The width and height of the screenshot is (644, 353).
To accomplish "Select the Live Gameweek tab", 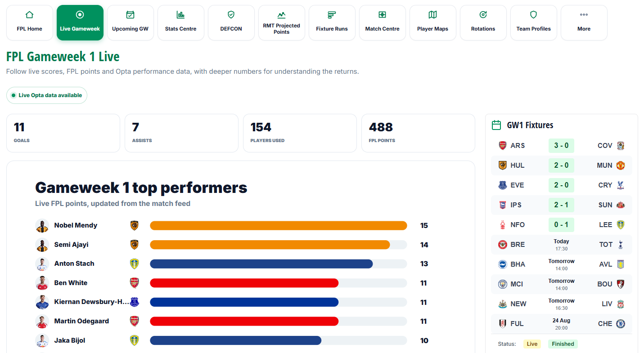I will [x=80, y=22].
